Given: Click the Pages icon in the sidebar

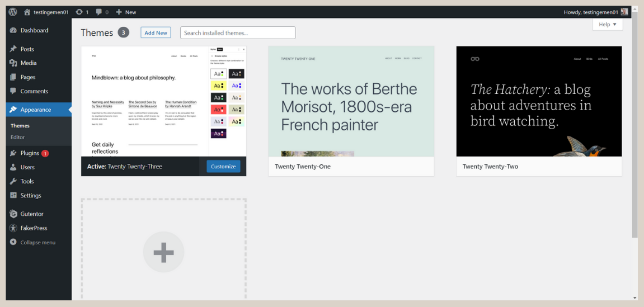Looking at the screenshot, I should [x=13, y=77].
